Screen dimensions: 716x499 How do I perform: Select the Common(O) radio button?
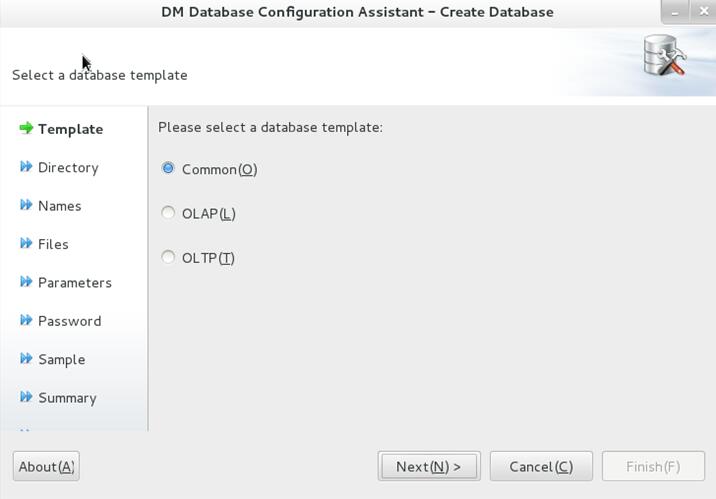(168, 168)
